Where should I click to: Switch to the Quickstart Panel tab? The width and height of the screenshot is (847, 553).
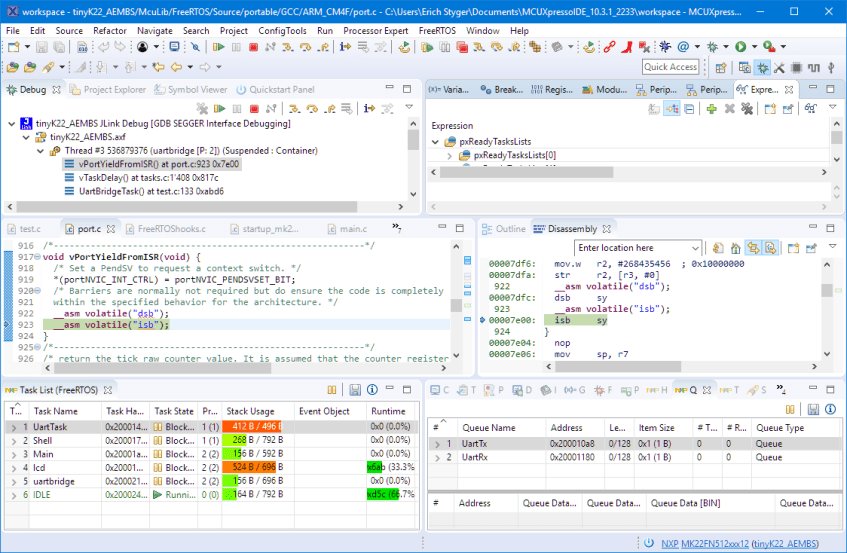pyautogui.click(x=275, y=90)
